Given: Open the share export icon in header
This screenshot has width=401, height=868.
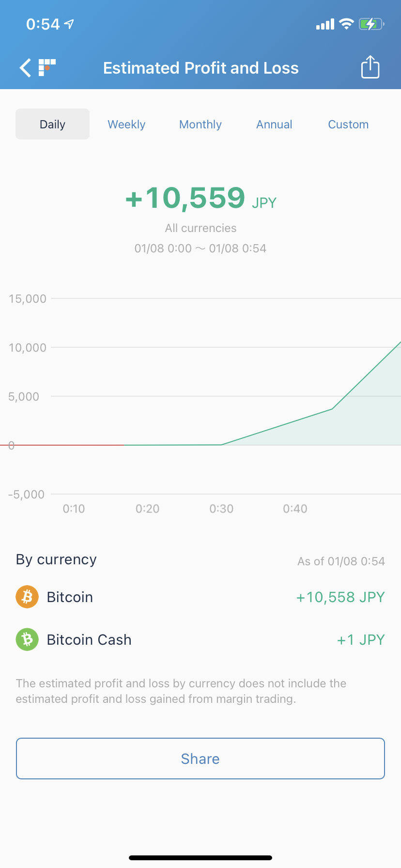Looking at the screenshot, I should click(x=370, y=67).
